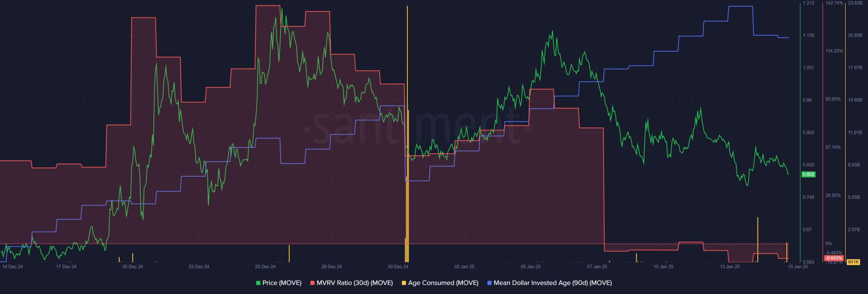Click the 1.212 price axis value
Viewport: 868px width, 294px height.
(808, 3)
